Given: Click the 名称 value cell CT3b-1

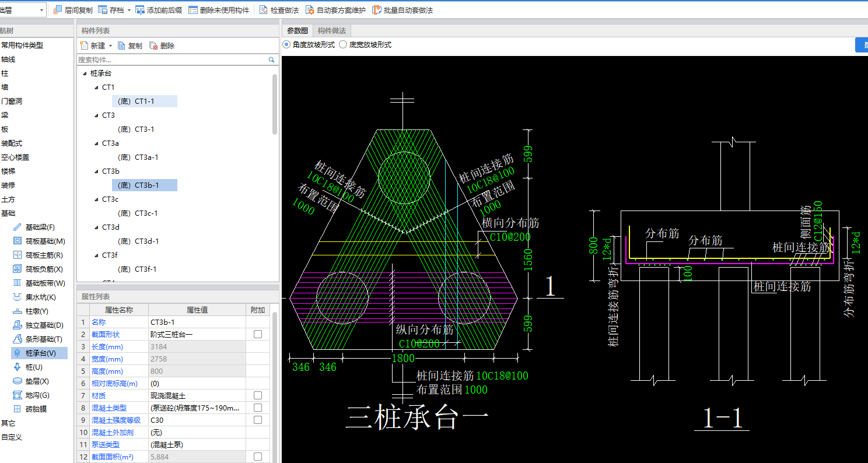Looking at the screenshot, I should [x=197, y=322].
